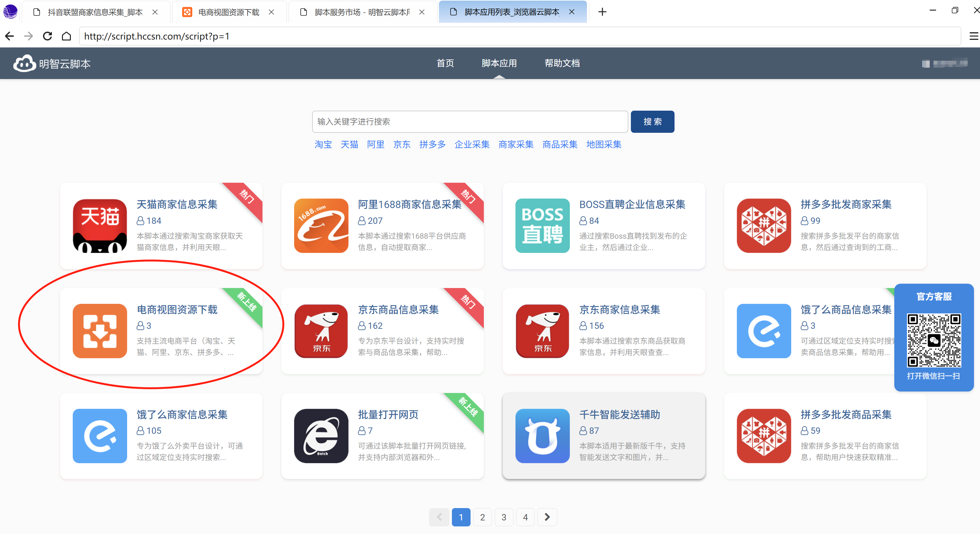
Task: Open 千牛智能发送辅助 title
Action: click(x=620, y=414)
